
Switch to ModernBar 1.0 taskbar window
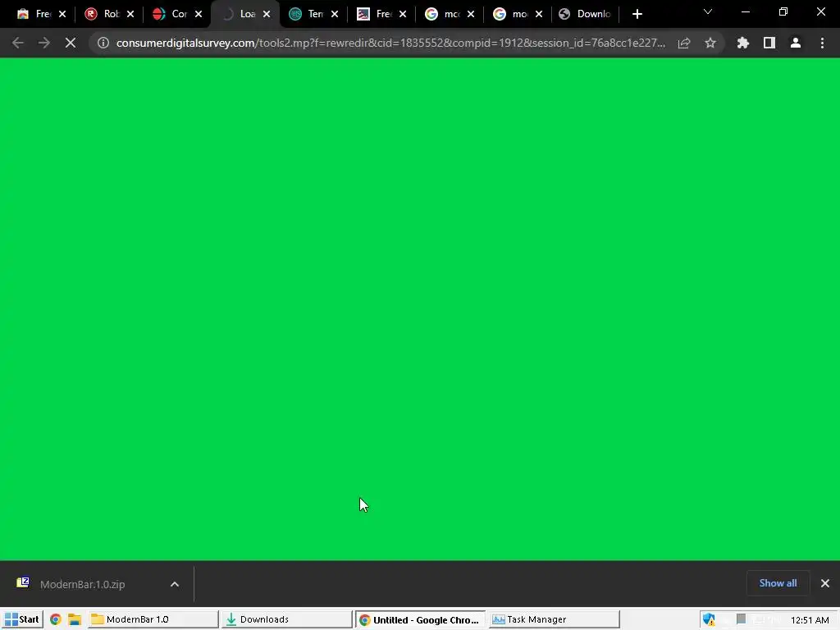[153, 619]
